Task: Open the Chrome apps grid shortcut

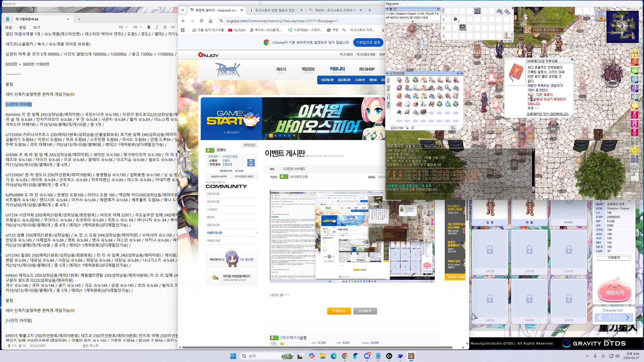Action: 183,30
